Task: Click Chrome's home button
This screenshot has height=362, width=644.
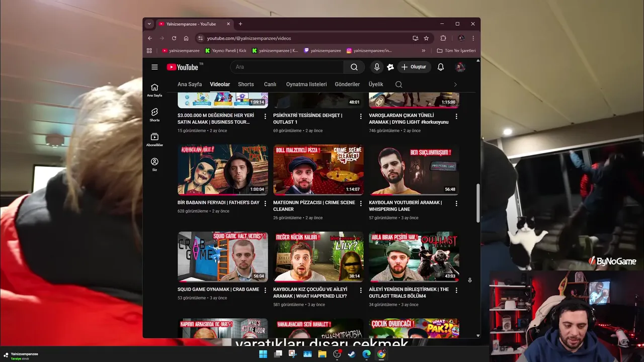Action: (x=186, y=38)
